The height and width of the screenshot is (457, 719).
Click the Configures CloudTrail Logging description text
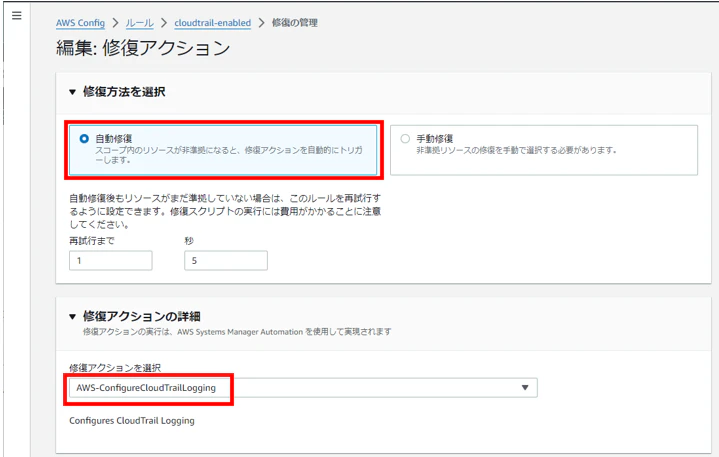click(132, 421)
